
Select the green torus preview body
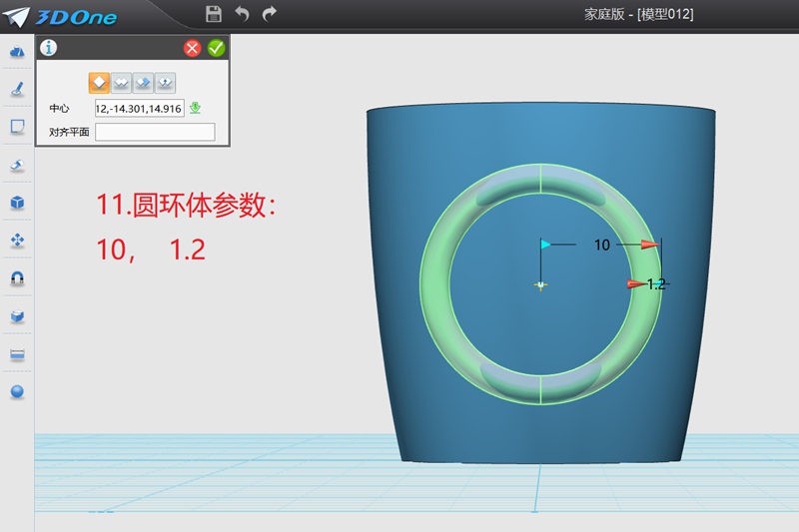coord(434,284)
